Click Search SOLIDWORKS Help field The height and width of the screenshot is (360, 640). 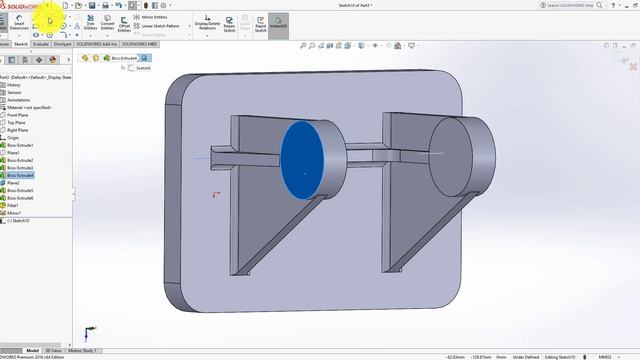(x=570, y=5)
